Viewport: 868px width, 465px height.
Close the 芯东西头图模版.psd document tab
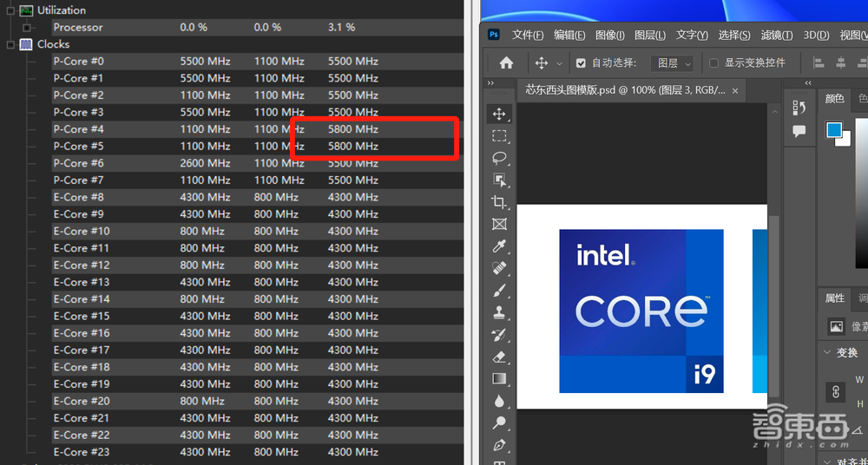735,90
